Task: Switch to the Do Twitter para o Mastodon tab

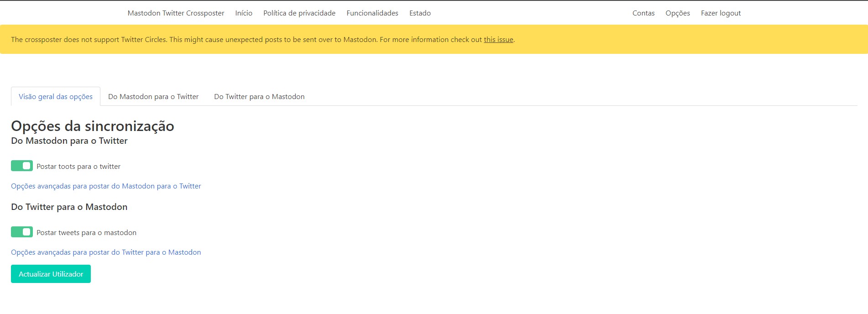Action: (259, 97)
